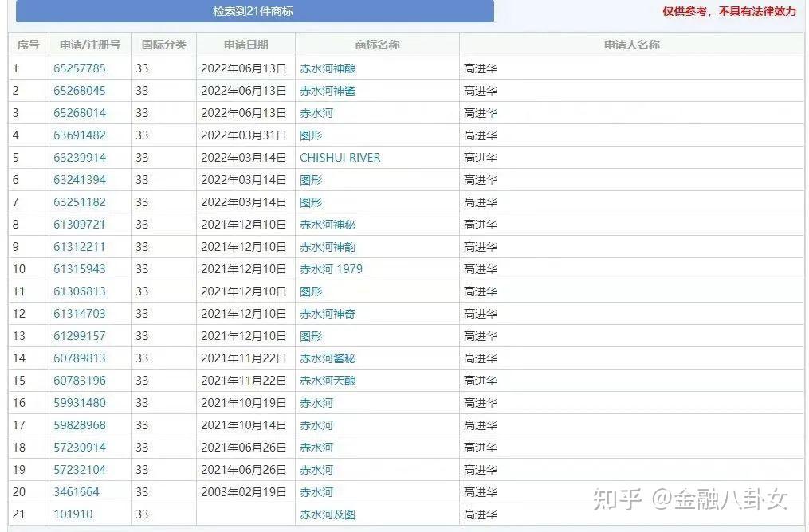Open registration number 65268014
Image resolution: width=809 pixels, height=532 pixels.
click(80, 113)
